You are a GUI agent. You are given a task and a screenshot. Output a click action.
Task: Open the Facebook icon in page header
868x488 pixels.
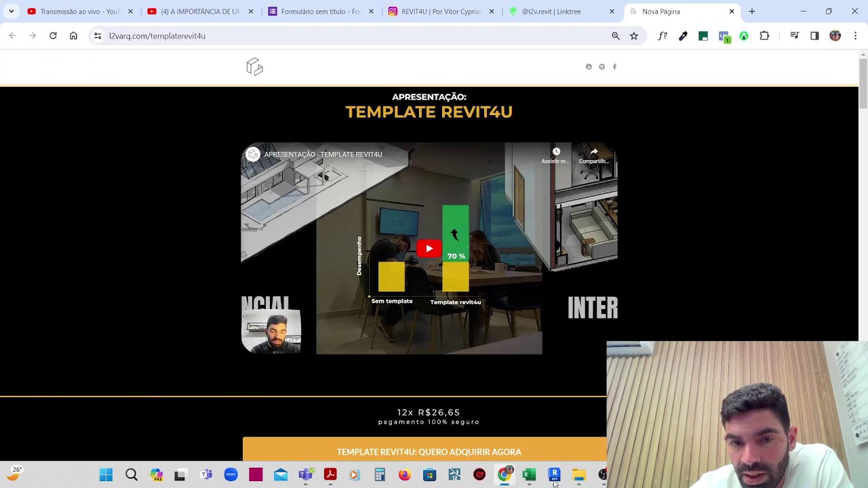point(614,67)
